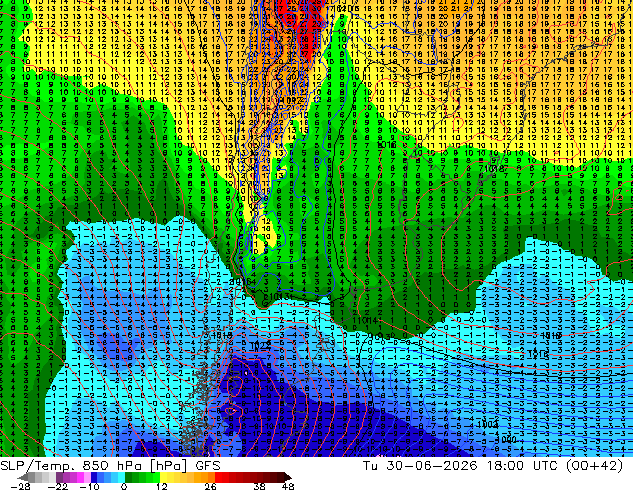634x490 pixels.
Task: Click the 1024 isobar label
Action: point(259,346)
